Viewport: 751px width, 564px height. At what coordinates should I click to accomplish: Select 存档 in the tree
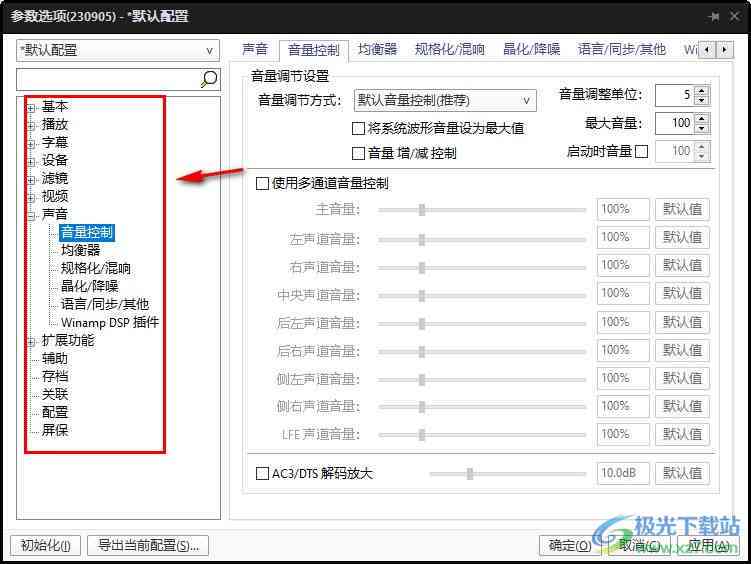(x=55, y=376)
